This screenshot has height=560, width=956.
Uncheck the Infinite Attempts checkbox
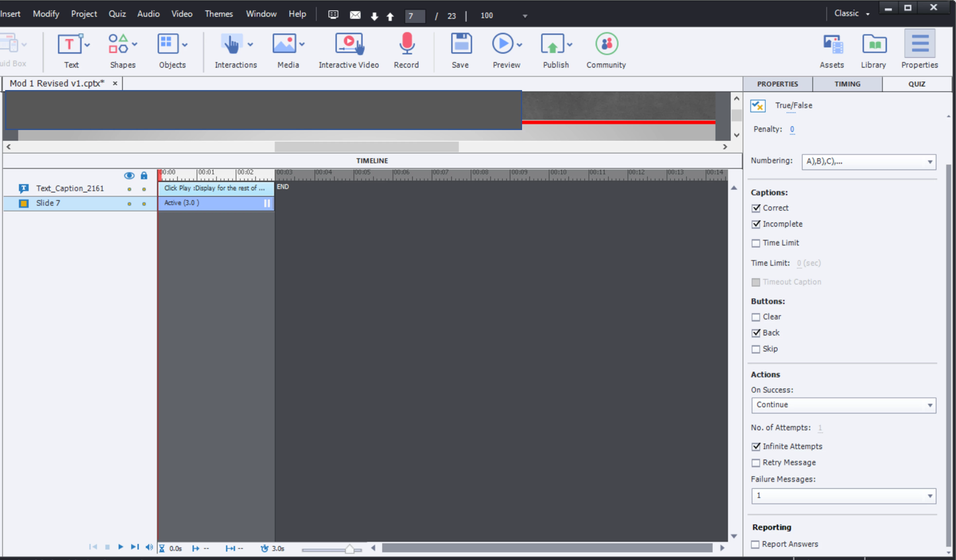(x=756, y=447)
